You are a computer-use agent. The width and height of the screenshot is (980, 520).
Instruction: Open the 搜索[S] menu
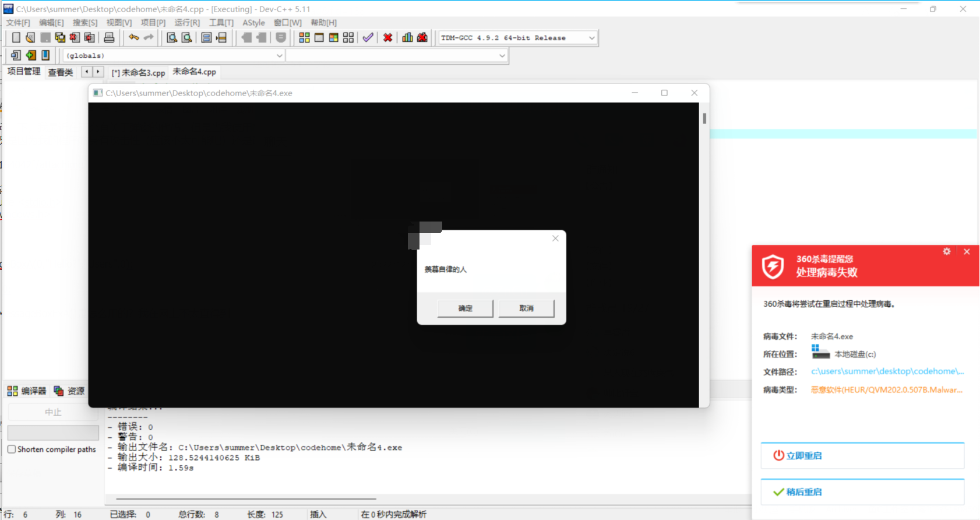[x=85, y=23]
